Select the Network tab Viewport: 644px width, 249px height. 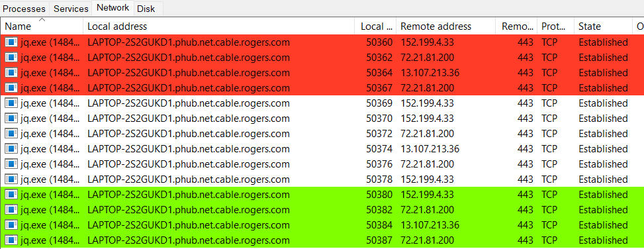[113, 7]
